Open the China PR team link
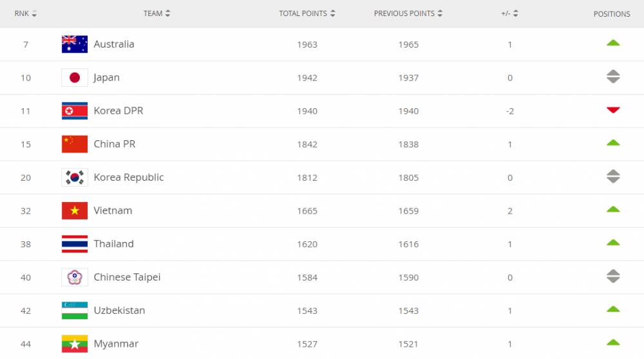Viewport: 644px width, 359px height. 114,144
